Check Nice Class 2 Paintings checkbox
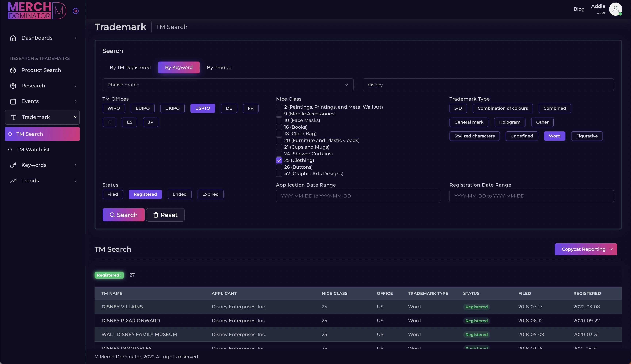 click(x=279, y=107)
